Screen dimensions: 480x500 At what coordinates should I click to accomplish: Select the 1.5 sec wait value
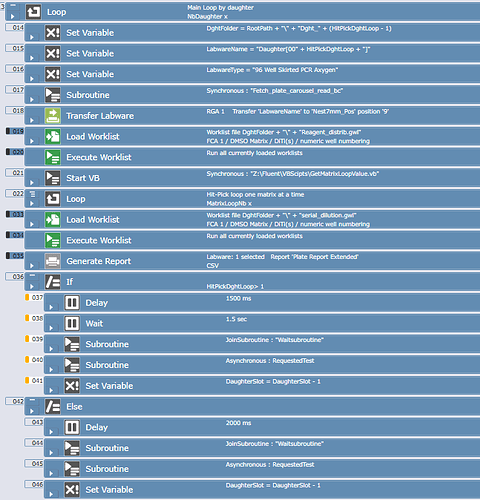coord(236,319)
